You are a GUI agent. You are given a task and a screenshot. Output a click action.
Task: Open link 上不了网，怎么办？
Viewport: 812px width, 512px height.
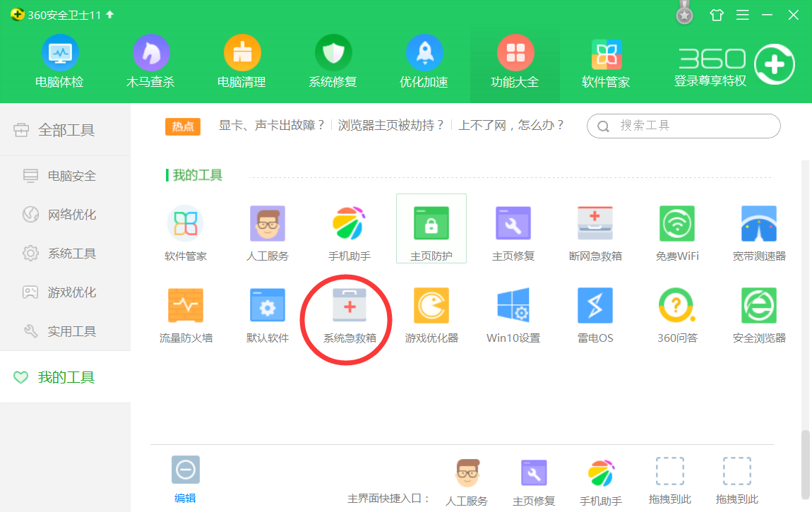pos(511,125)
